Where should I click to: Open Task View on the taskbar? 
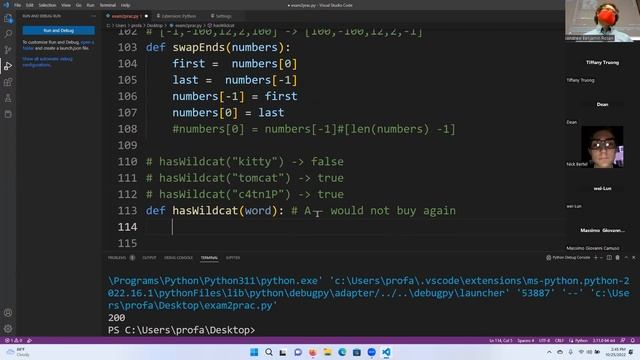(283, 352)
